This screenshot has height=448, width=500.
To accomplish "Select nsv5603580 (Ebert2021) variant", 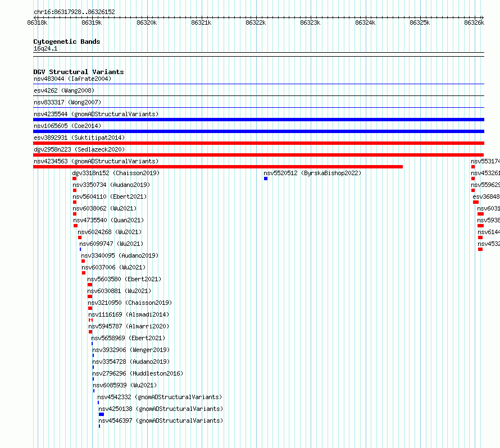I will (x=124, y=279).
